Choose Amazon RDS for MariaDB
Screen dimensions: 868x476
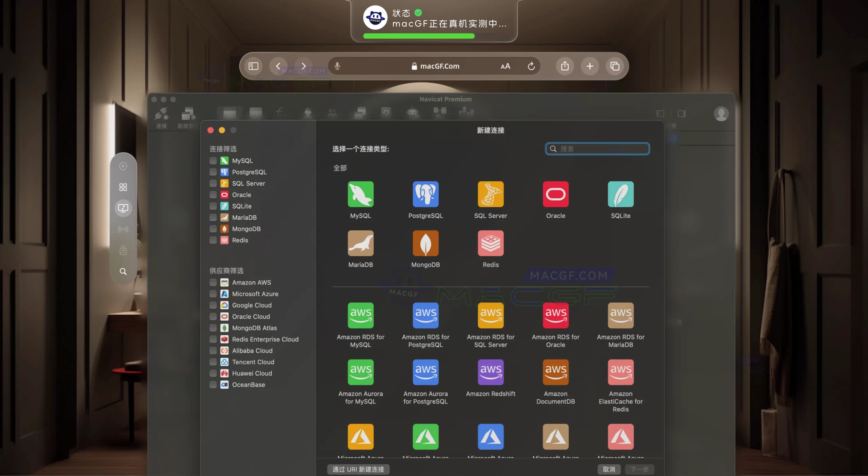tap(620, 315)
